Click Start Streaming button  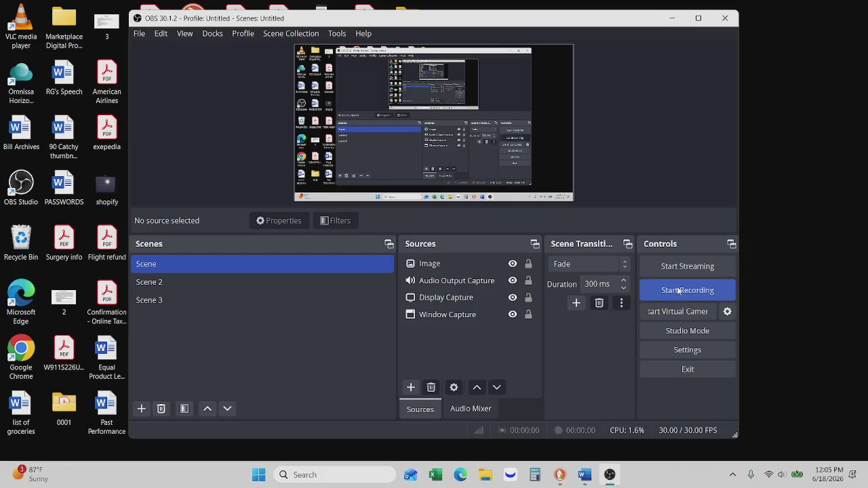tap(687, 266)
